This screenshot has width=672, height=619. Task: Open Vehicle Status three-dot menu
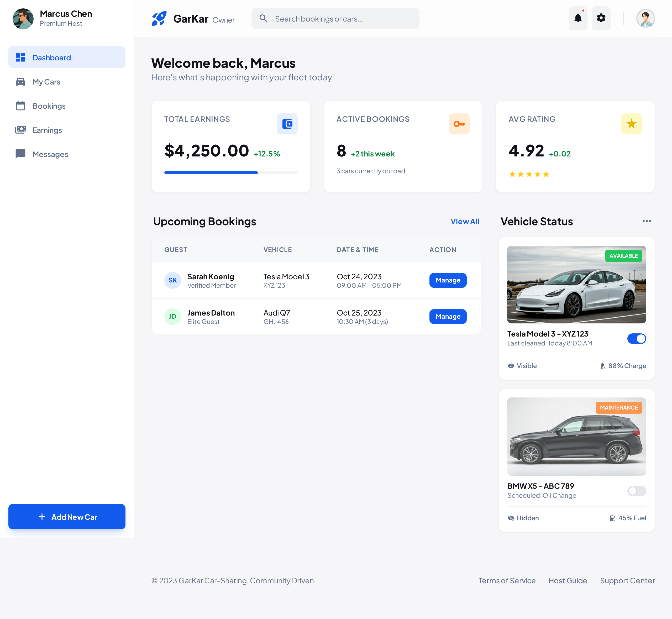tap(647, 221)
